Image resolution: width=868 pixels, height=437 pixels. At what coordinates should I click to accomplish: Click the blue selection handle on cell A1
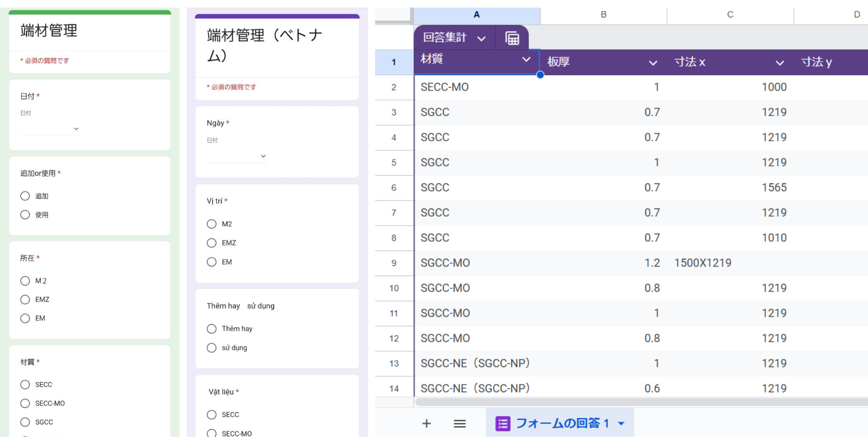[540, 75]
